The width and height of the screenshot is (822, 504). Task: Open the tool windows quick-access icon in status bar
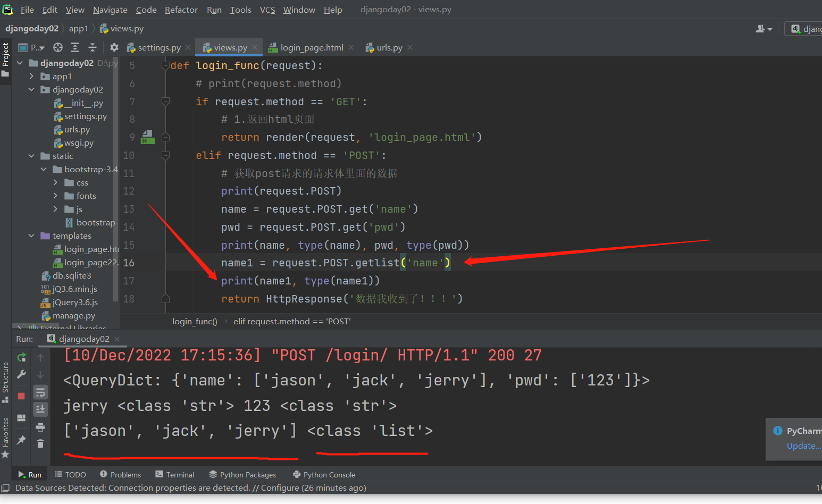coord(6,488)
